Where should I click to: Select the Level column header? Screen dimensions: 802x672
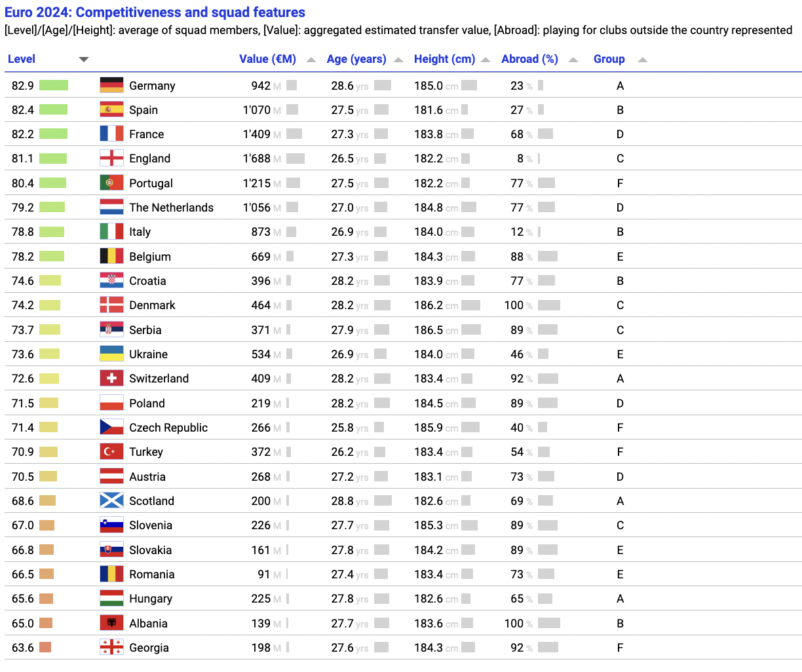[x=22, y=59]
